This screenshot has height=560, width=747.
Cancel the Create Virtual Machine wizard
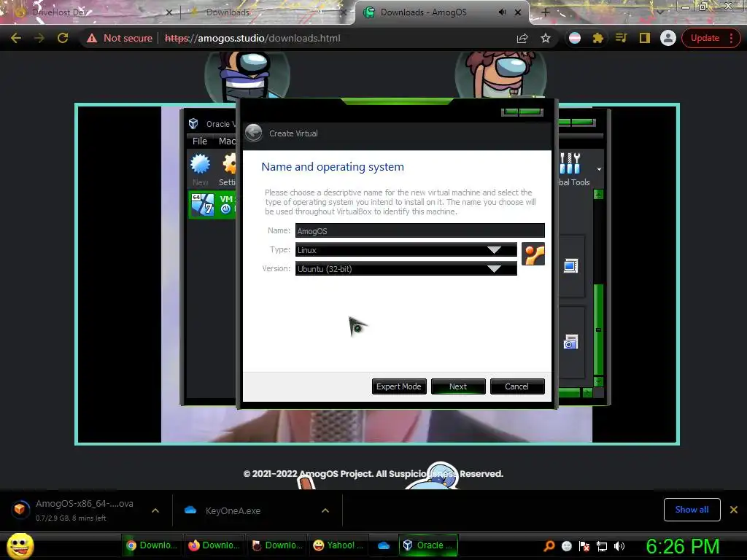[x=517, y=386]
